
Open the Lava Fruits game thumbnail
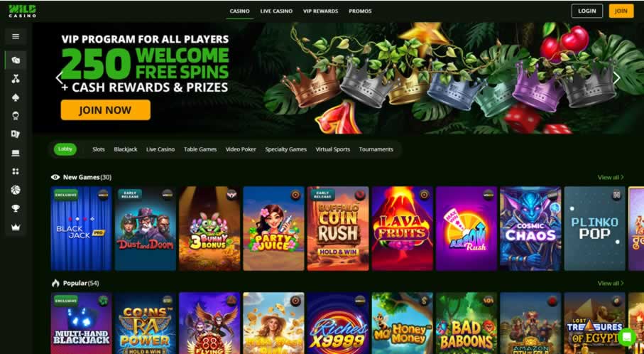pos(402,229)
